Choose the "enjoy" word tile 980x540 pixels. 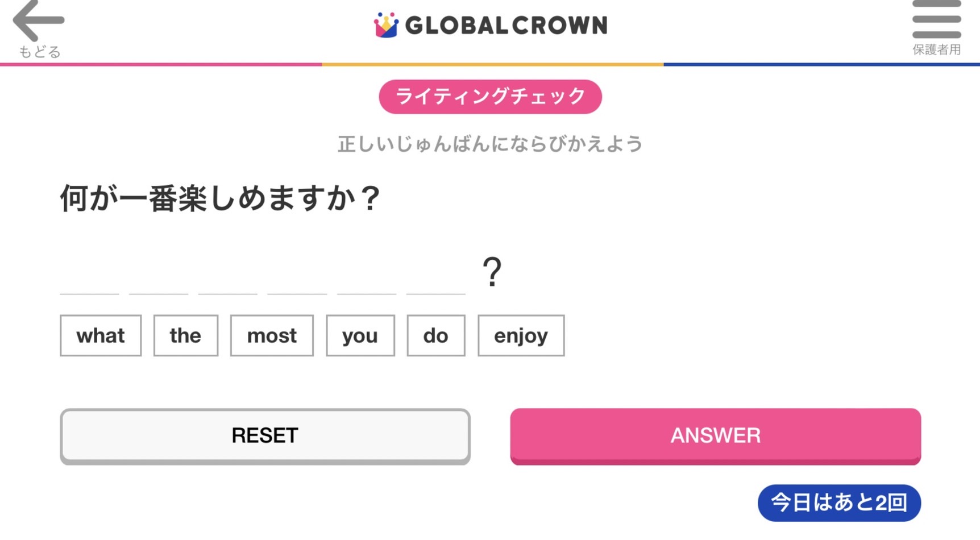point(521,335)
